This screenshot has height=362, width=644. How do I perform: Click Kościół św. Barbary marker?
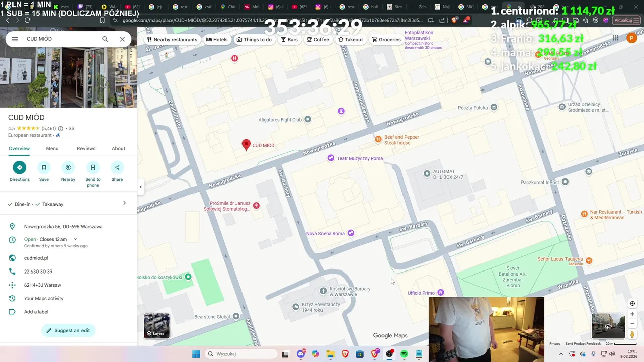(324, 291)
